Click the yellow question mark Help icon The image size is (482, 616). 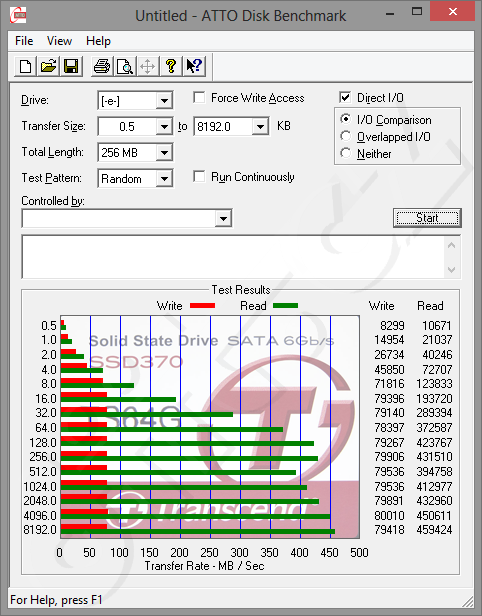(x=170, y=66)
